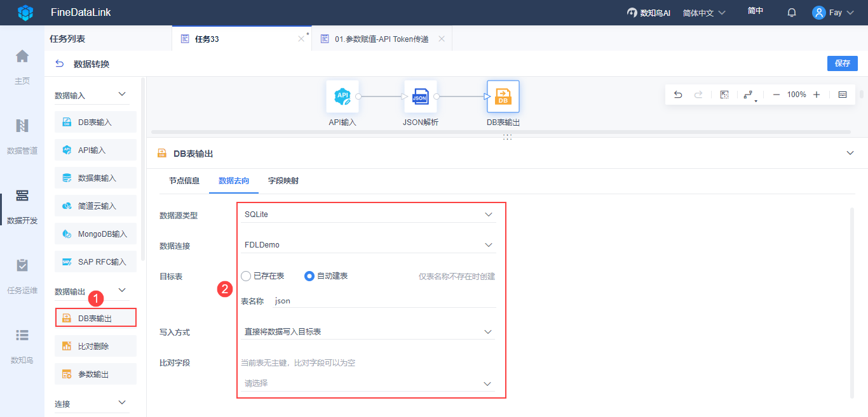Open the notification bell
The image size is (868, 417).
[x=792, y=13]
